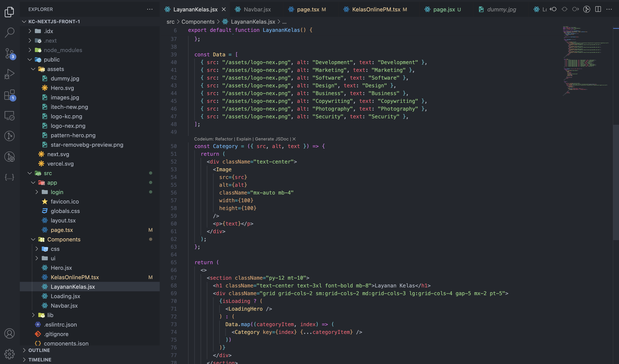The width and height of the screenshot is (619, 364).
Task: Open Remote Explorer icon
Action: coord(9,115)
